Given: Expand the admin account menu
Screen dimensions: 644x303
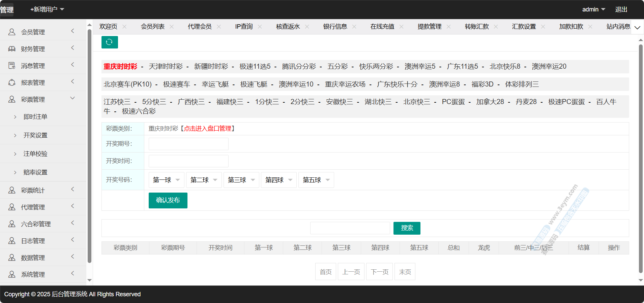Looking at the screenshot, I should point(593,9).
